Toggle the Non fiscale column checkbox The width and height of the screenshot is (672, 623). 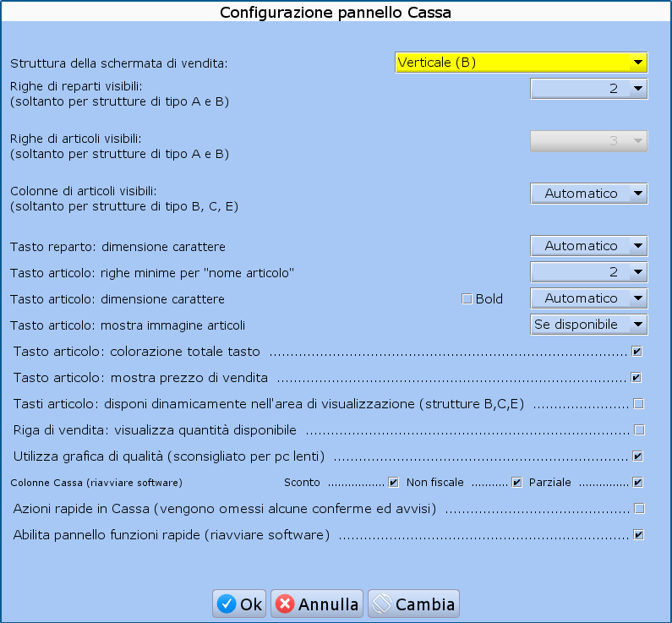tap(517, 482)
